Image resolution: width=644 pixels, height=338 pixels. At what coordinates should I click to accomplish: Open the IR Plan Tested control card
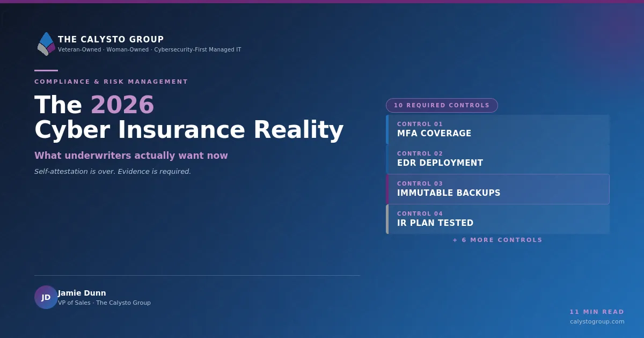coord(497,219)
